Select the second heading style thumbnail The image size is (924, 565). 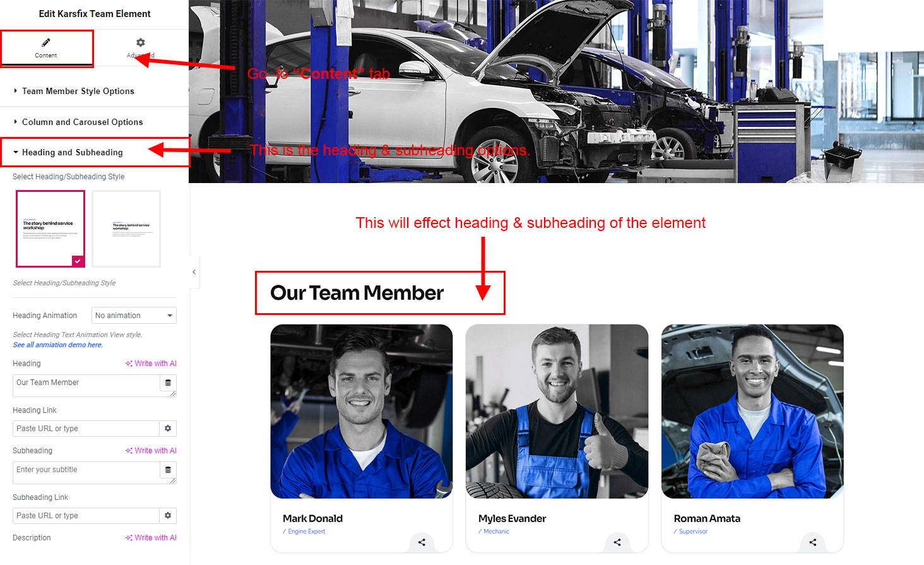[126, 229]
